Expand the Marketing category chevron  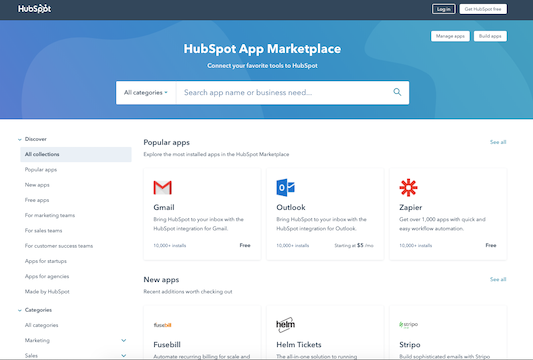[124, 340]
